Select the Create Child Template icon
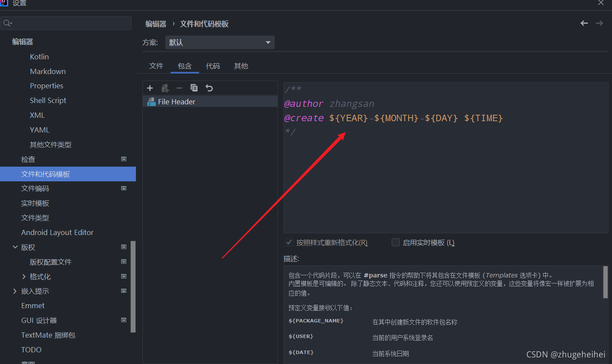 pyautogui.click(x=165, y=88)
